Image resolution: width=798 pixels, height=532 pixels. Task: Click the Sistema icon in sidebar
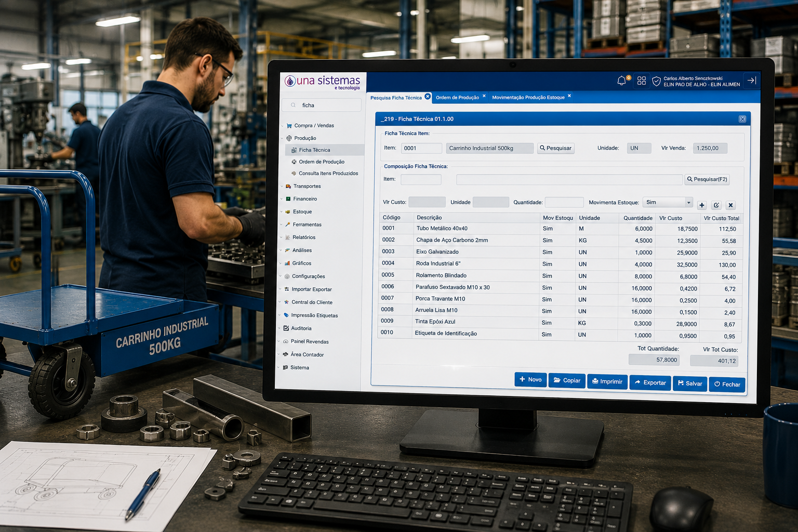coord(285,367)
